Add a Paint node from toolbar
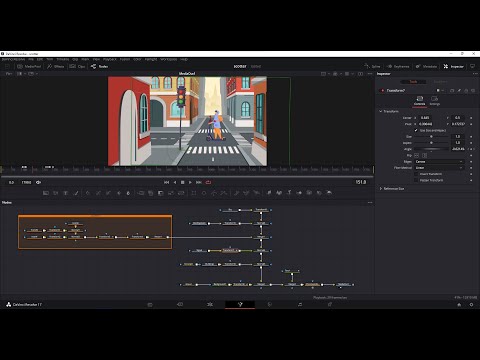This screenshot has height=360, width=480. [x=76, y=193]
